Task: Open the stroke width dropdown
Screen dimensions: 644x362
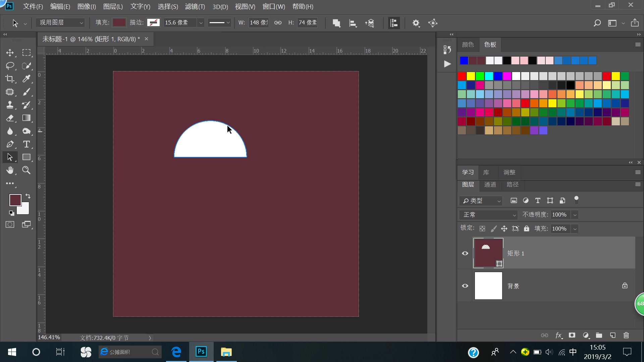Action: pos(201,23)
